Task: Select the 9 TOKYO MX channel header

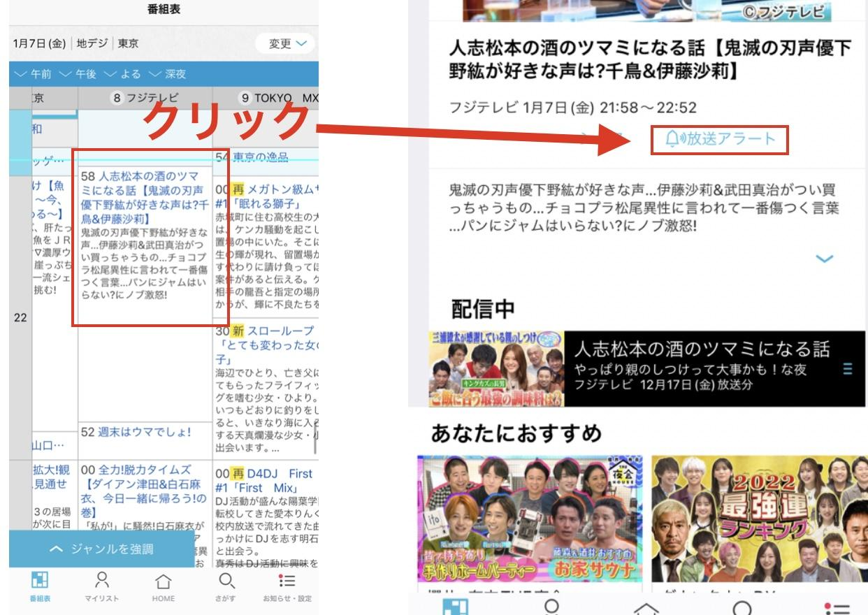Action: point(266,98)
